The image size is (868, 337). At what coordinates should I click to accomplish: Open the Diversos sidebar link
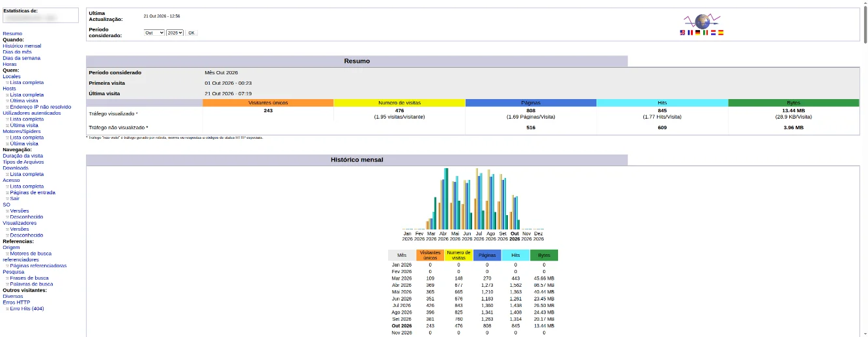point(13,296)
